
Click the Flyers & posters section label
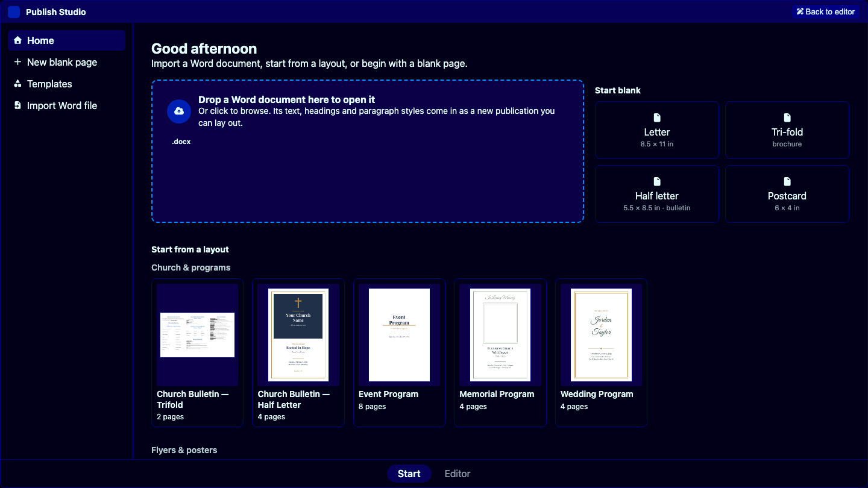[x=184, y=450]
